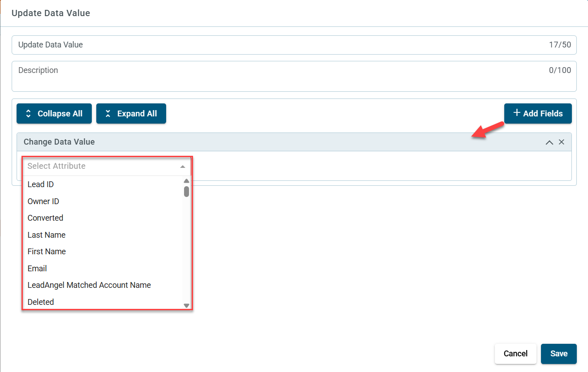Cancel the Update Data Value dialog
The height and width of the screenshot is (372, 588).
tap(515, 354)
